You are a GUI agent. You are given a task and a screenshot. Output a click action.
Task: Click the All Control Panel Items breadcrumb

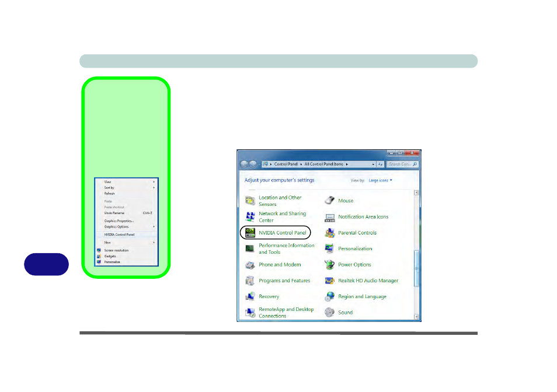tap(324, 164)
